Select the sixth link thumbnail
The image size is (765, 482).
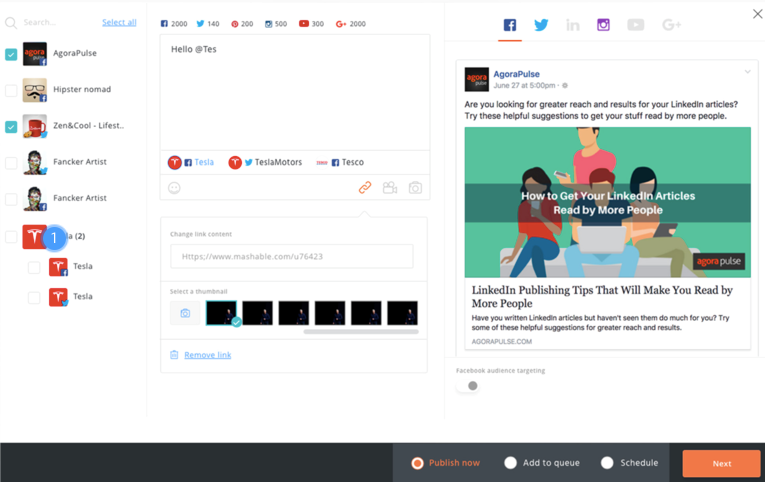[403, 313]
